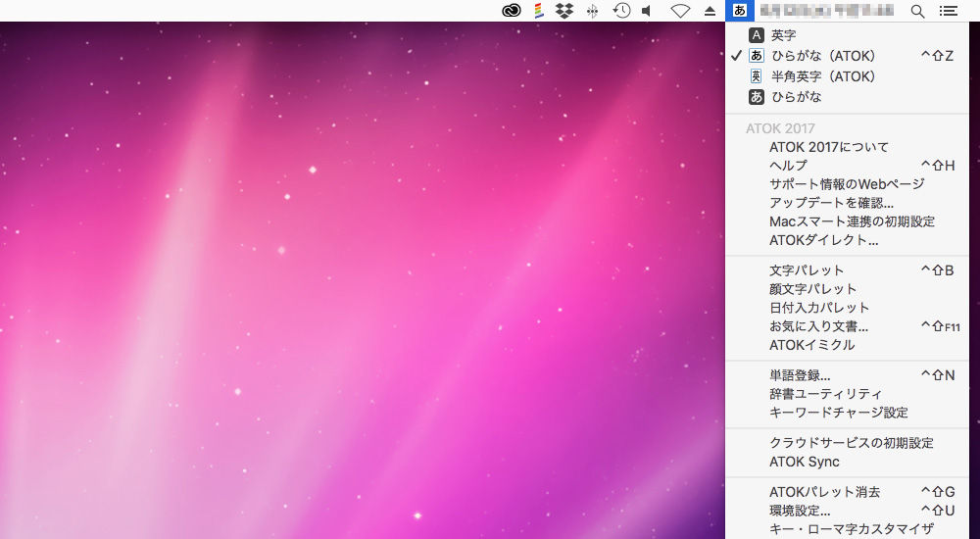Open 顔文字パレット
980x539 pixels.
click(x=847, y=289)
